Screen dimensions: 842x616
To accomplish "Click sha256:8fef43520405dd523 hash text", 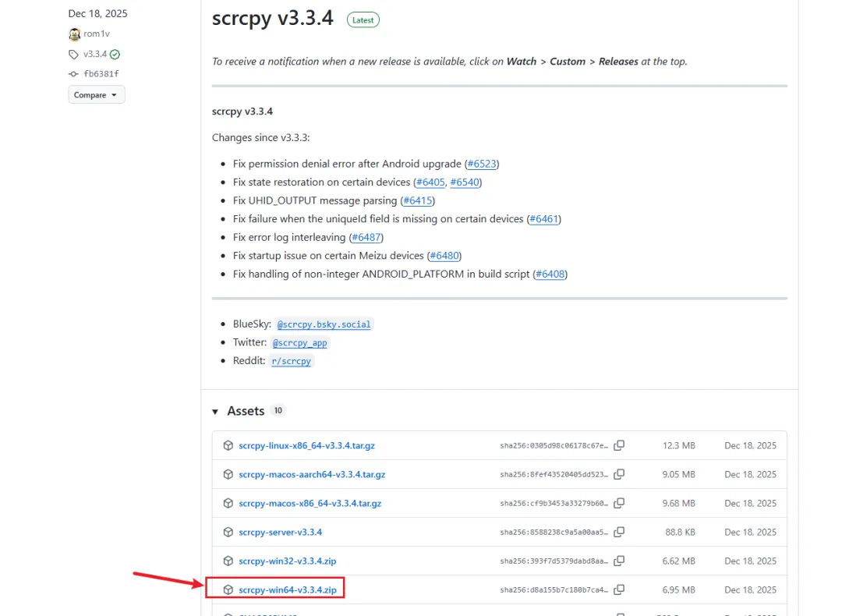I will click(x=554, y=475).
